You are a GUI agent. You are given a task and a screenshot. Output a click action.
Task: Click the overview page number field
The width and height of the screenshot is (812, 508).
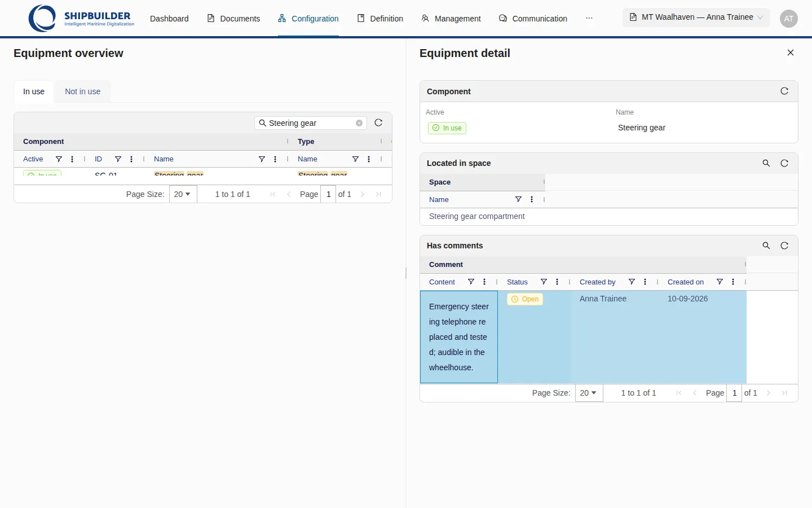pyautogui.click(x=328, y=194)
